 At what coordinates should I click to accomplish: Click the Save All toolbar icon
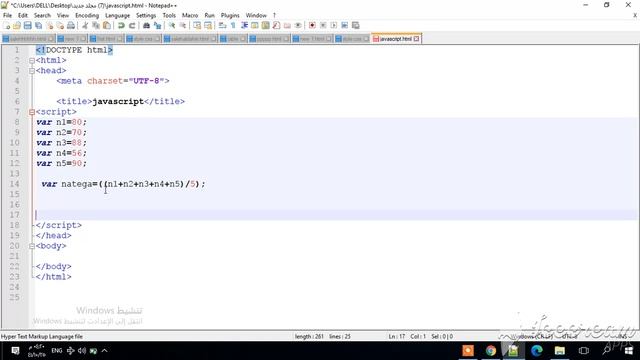38,25
